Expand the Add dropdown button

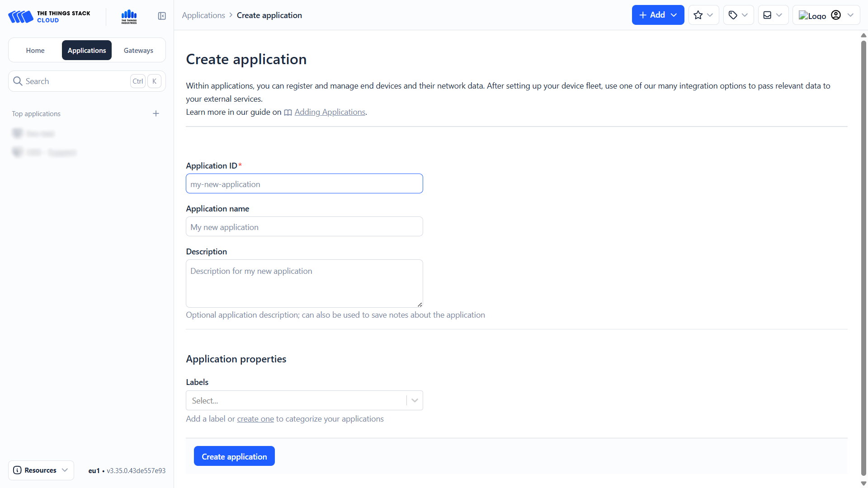(658, 15)
